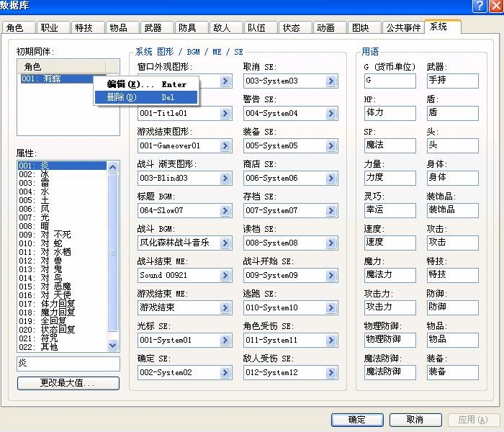
Task: Switch to the 特技 tab
Action: [87, 27]
